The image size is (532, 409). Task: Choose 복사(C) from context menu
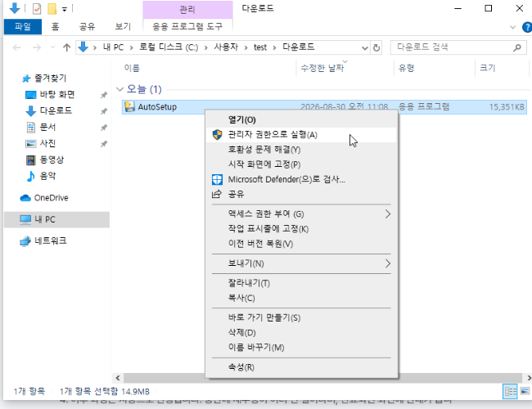coord(301,298)
